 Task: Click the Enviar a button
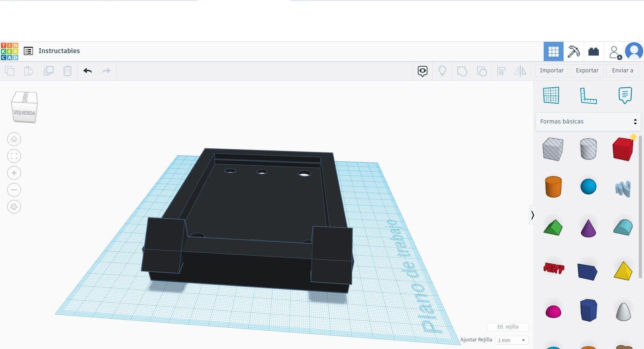pos(623,71)
